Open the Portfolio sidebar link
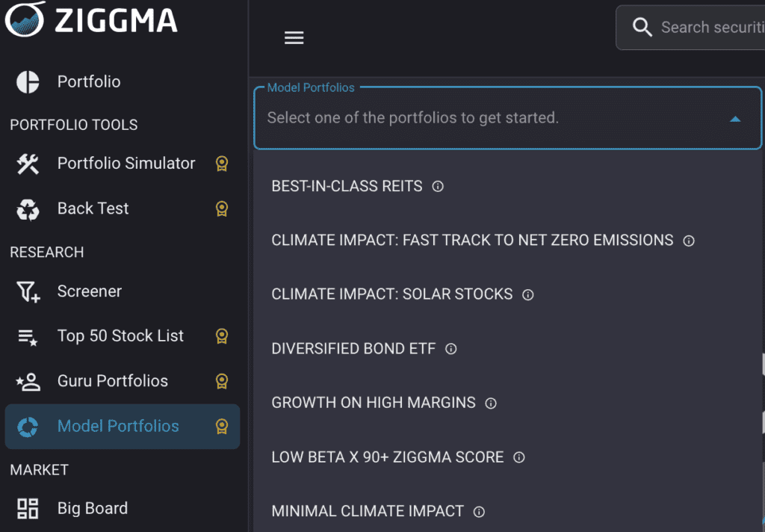The width and height of the screenshot is (765, 532). tap(123, 82)
